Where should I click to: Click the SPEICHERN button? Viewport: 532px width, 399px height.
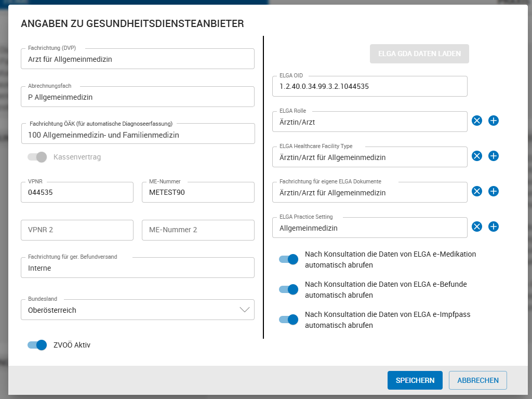tap(415, 380)
